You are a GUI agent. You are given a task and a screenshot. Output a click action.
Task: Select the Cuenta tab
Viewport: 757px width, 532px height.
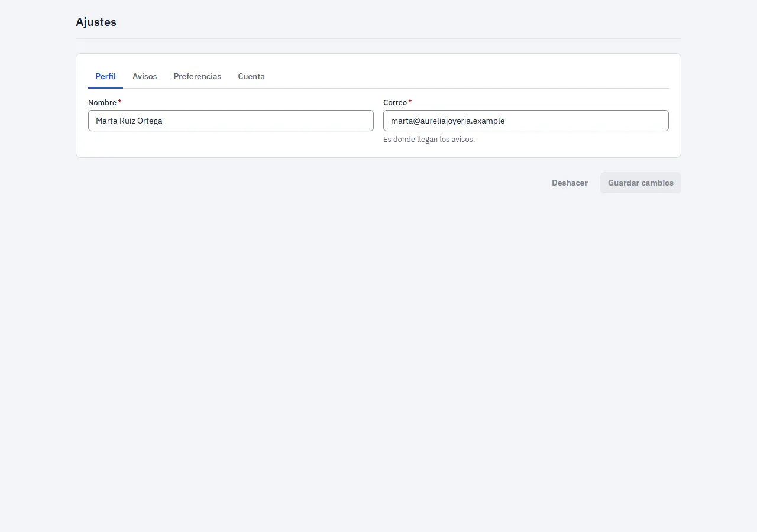pos(251,77)
